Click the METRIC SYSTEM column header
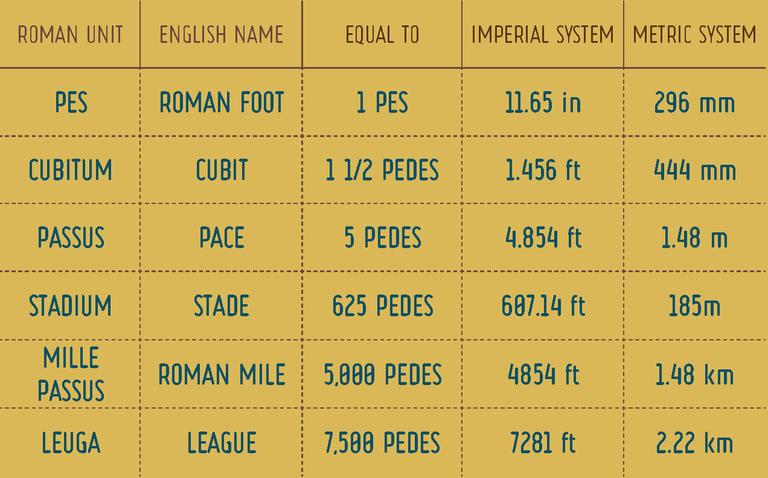 coord(695,35)
